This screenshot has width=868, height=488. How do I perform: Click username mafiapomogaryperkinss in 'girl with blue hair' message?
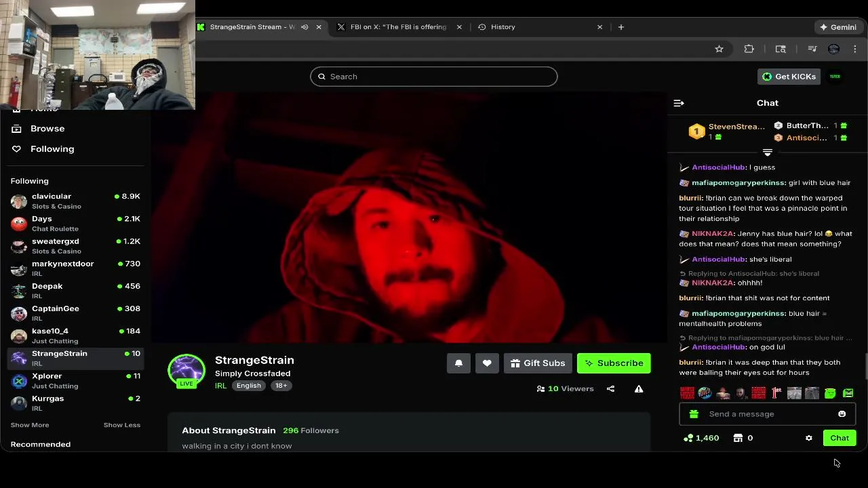coord(738,183)
